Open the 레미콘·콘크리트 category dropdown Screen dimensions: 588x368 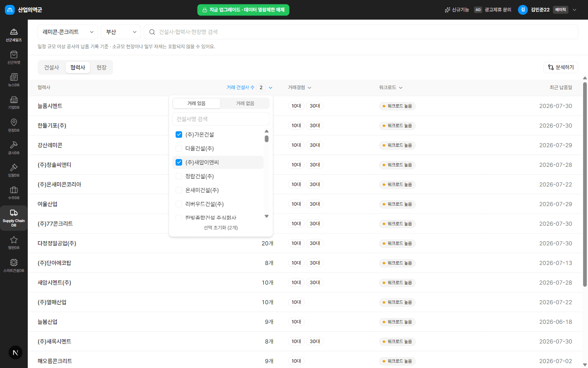click(68, 32)
